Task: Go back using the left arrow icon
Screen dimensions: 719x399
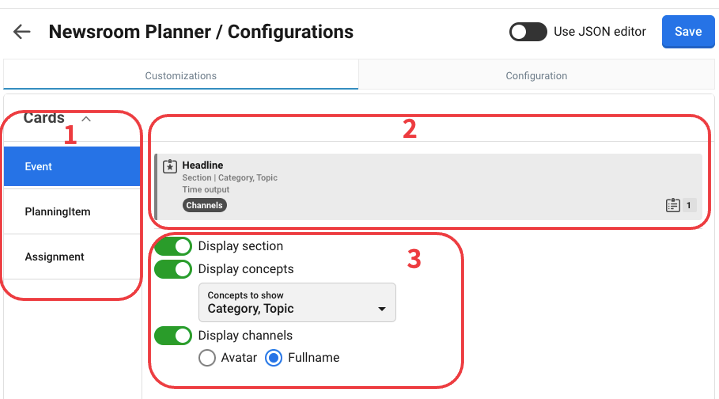Action: coord(22,32)
